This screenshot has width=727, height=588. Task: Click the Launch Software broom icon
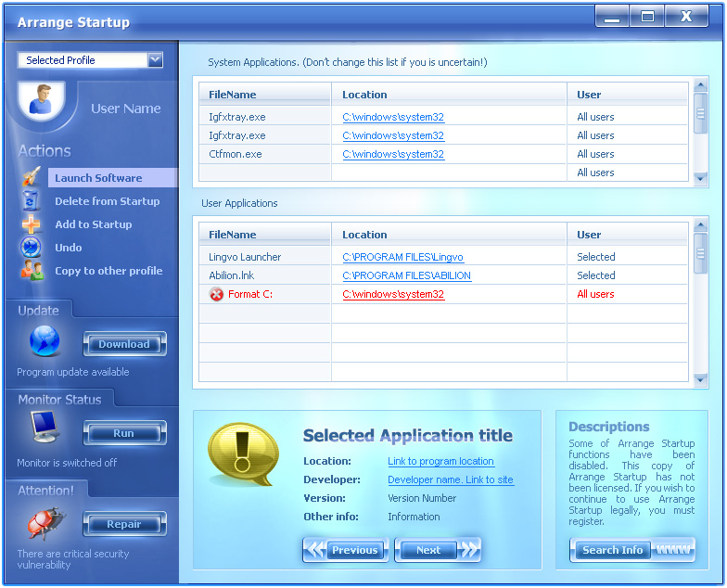tap(32, 177)
